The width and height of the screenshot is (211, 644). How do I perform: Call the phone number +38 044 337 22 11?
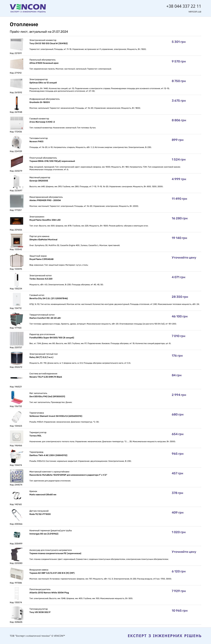184,6
